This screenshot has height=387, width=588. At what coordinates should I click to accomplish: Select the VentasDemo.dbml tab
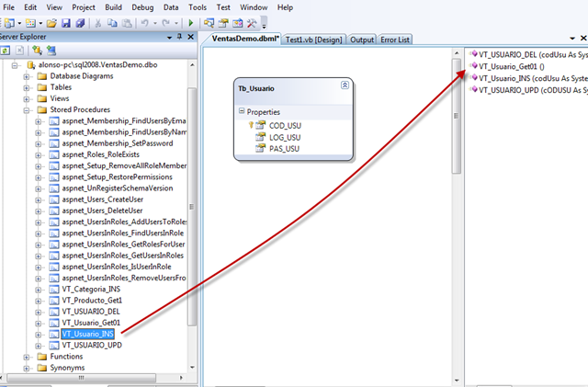click(245, 39)
